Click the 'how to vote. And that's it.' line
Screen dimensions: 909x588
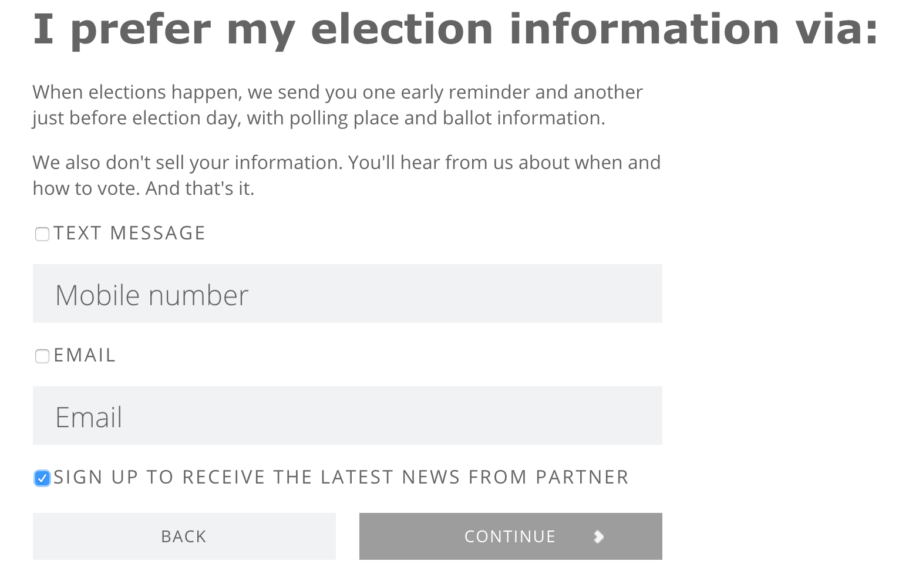[x=144, y=188]
